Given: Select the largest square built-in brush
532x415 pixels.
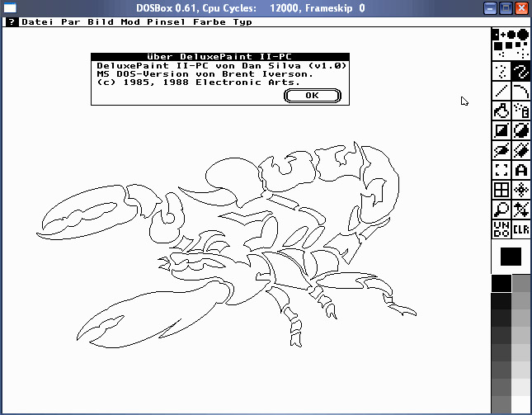Looking at the screenshot, I should click(x=498, y=45).
